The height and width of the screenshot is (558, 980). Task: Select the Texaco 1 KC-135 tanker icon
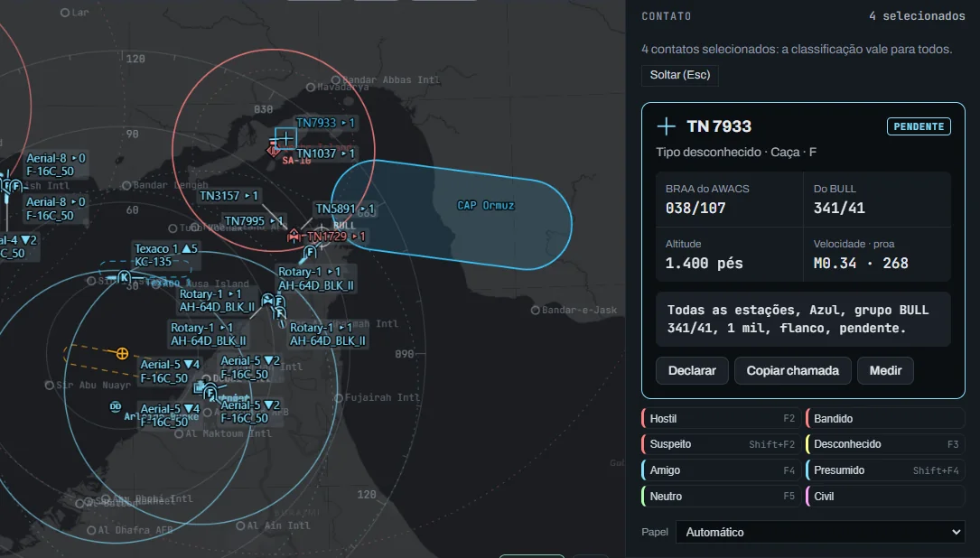click(124, 277)
